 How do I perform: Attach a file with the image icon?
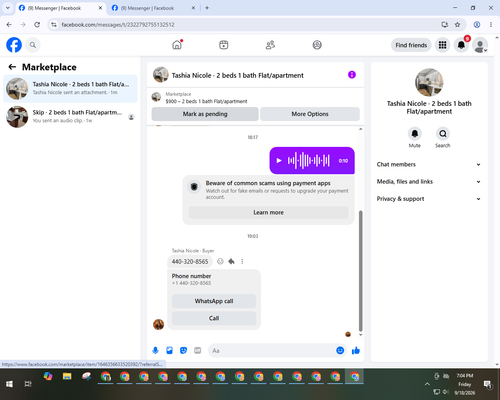click(x=169, y=350)
